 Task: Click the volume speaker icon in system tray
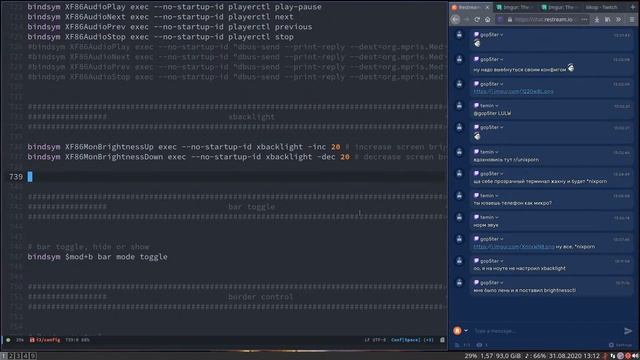pos(636,356)
